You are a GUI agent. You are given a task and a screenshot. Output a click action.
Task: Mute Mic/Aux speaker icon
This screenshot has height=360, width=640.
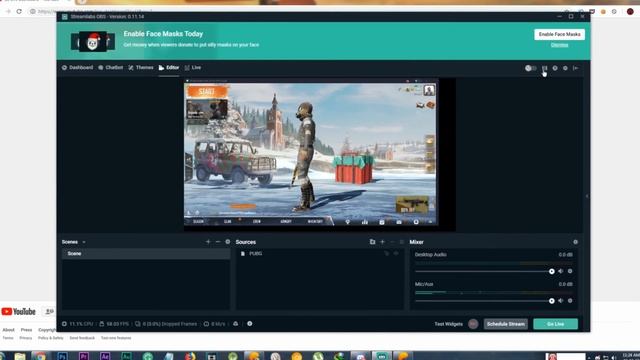(x=561, y=301)
